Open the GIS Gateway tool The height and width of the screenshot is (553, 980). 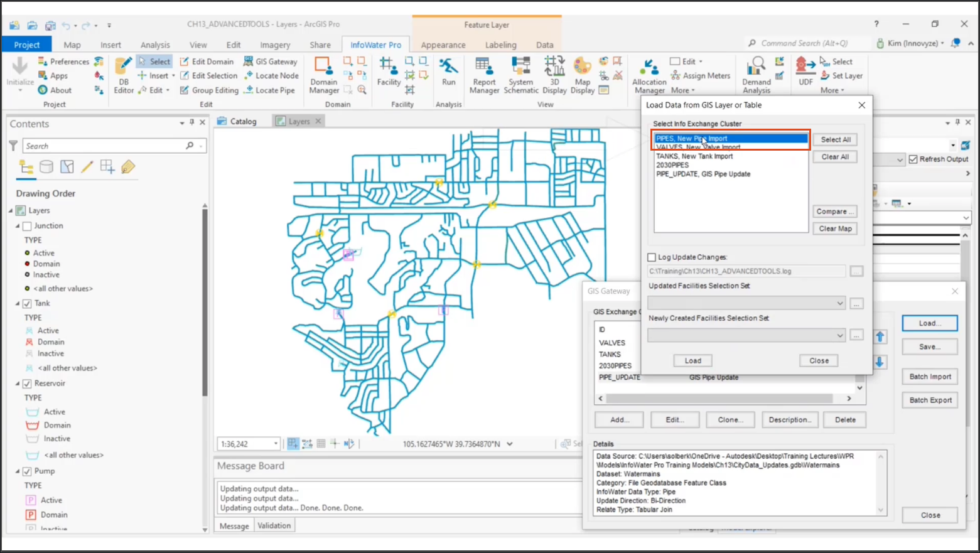(x=271, y=62)
